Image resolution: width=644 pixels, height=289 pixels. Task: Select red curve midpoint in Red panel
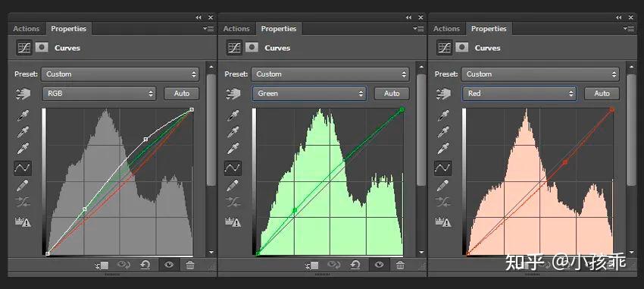565,162
